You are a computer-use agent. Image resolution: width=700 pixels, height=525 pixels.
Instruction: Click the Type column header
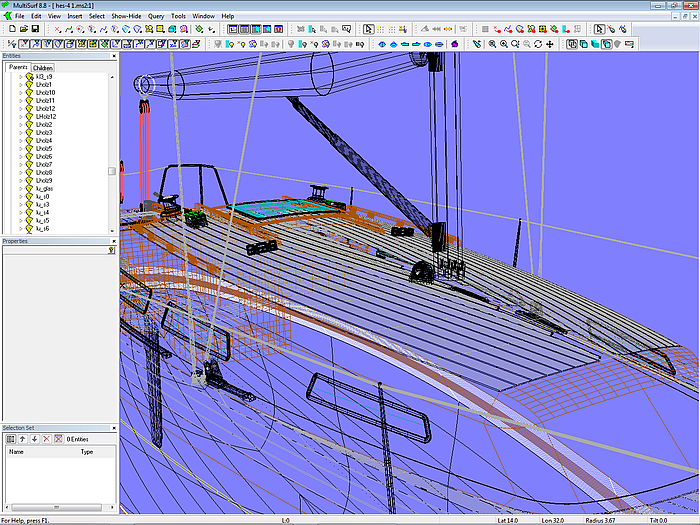(86, 452)
